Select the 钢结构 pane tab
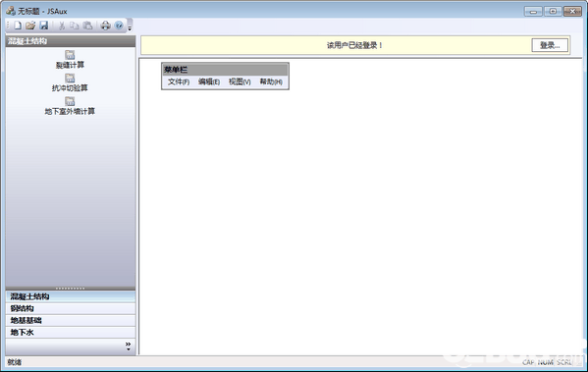Image resolution: width=588 pixels, height=372 pixels. click(71, 308)
